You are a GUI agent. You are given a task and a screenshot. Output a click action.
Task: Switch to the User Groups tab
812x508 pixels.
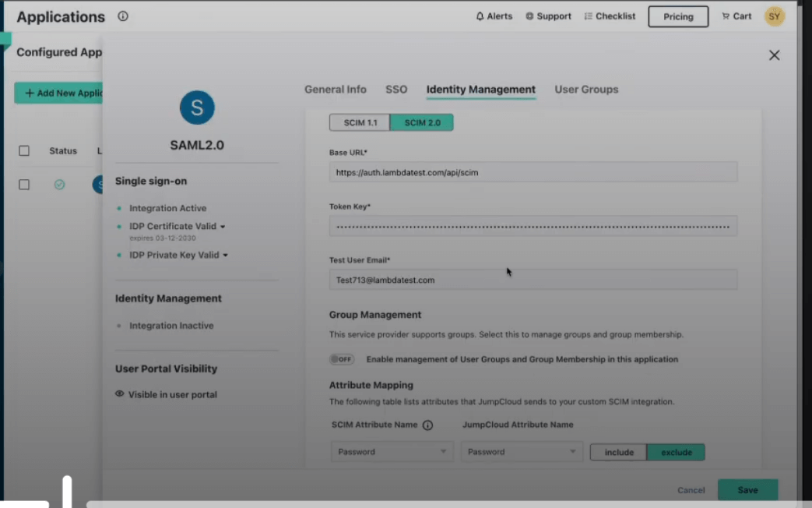tap(586, 90)
